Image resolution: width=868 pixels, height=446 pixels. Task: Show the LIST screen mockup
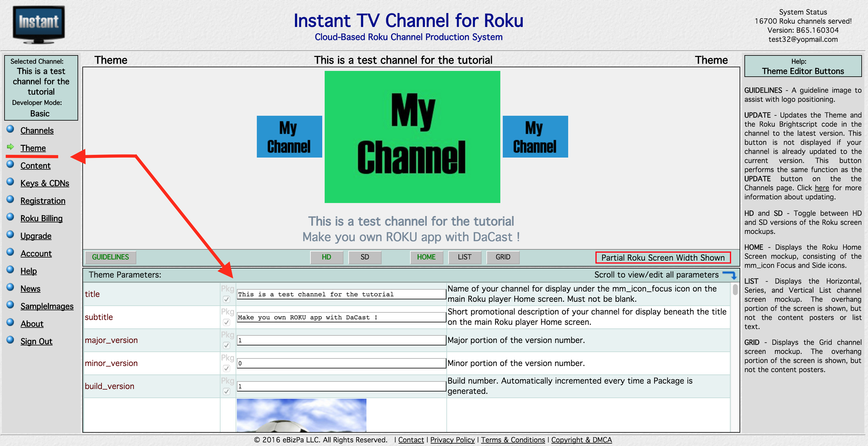pyautogui.click(x=465, y=257)
